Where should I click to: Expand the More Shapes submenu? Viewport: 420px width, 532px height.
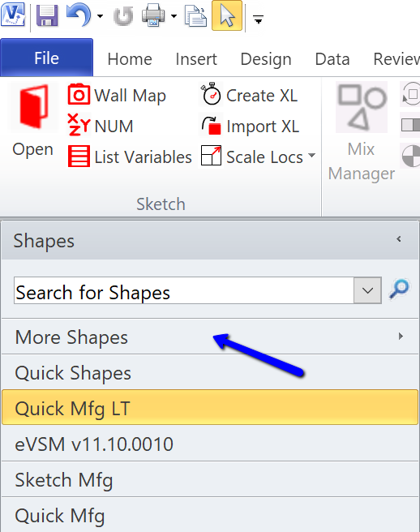coord(401,337)
